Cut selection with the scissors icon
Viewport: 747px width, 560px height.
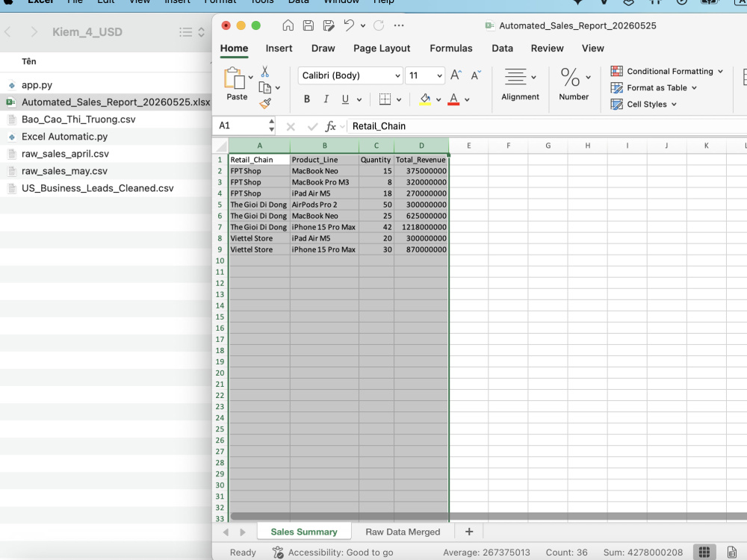click(x=265, y=72)
